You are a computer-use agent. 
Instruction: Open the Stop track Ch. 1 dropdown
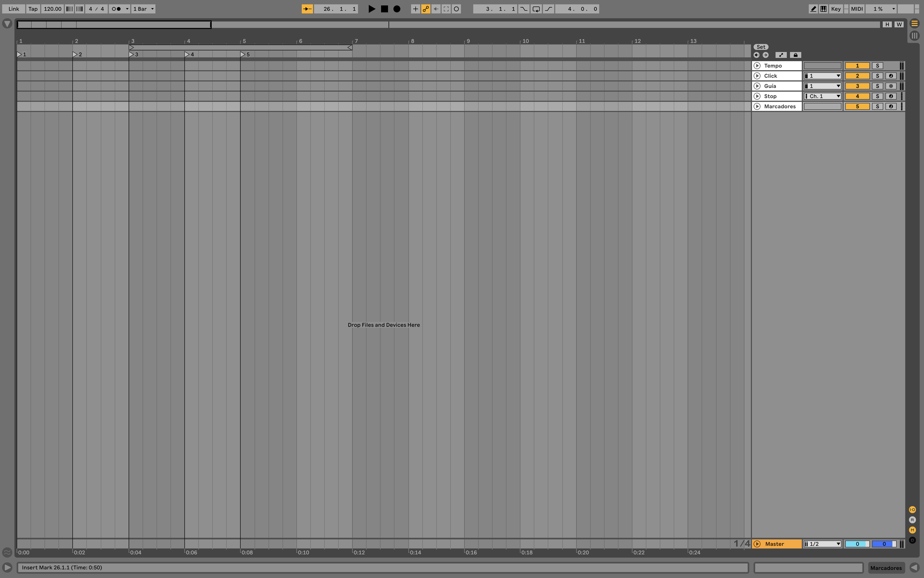pyautogui.click(x=822, y=96)
